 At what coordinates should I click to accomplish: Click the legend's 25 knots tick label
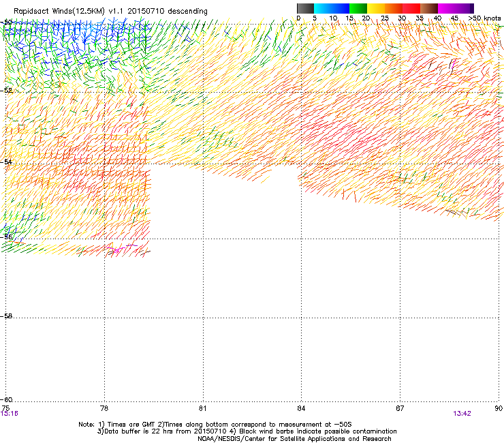[x=385, y=18]
